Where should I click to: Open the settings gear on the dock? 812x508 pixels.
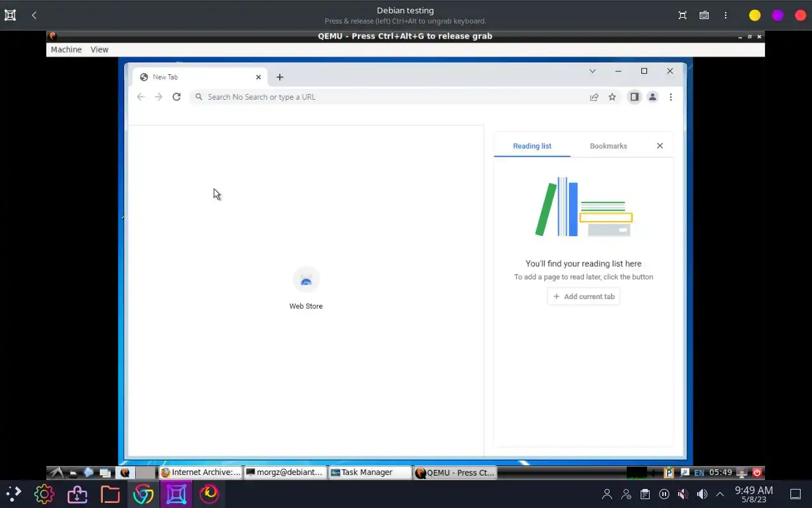coord(44,493)
